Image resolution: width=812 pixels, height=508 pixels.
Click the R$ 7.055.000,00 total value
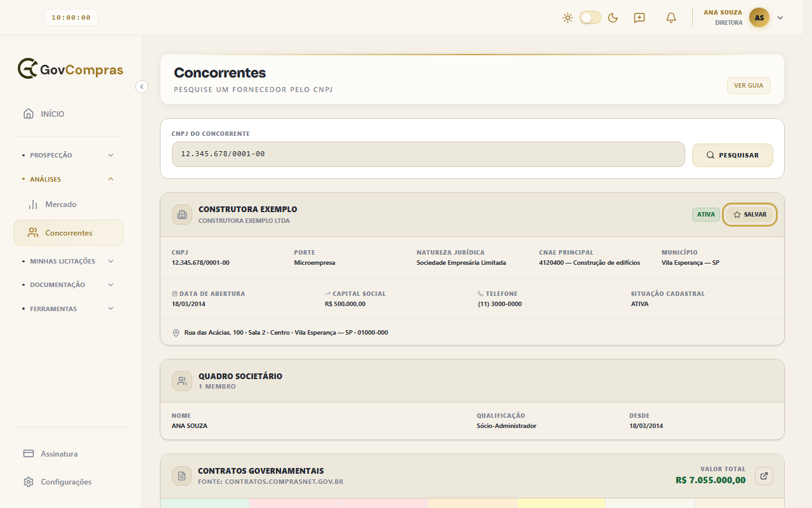tap(710, 480)
